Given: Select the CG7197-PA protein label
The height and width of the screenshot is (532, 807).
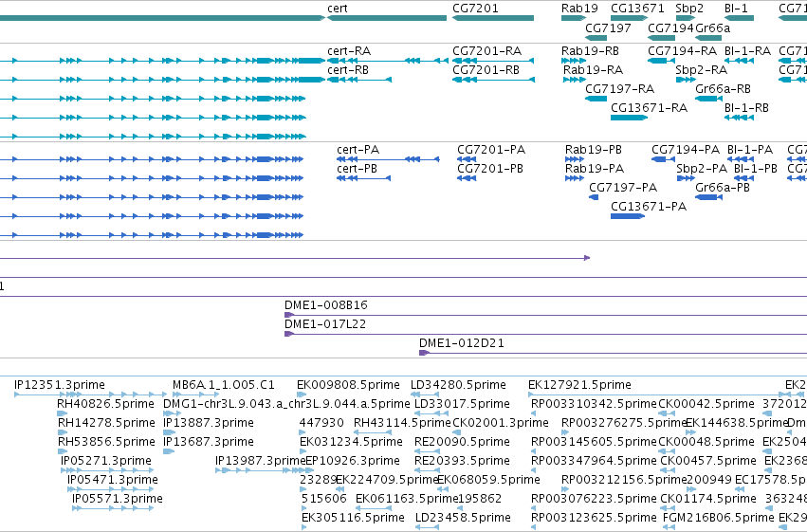Looking at the screenshot, I should tap(623, 187).
